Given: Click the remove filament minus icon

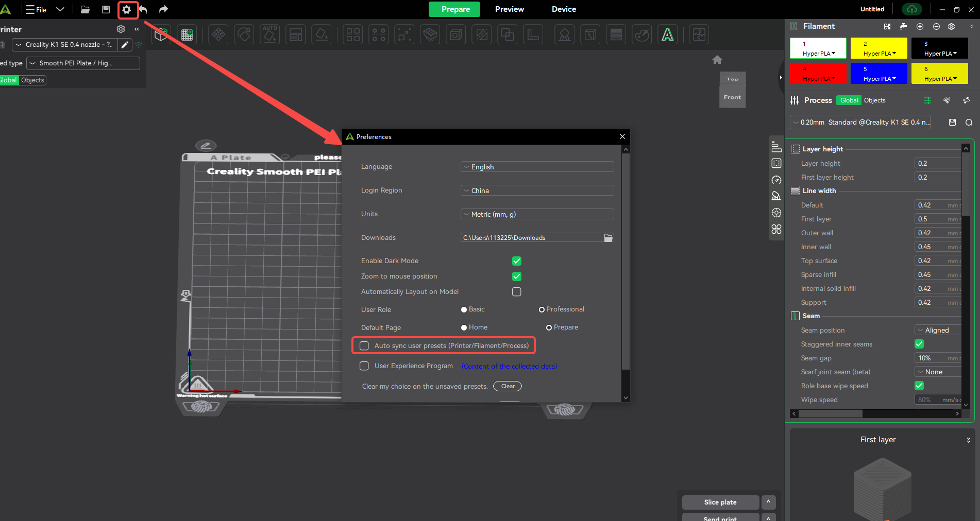Looking at the screenshot, I should click(936, 26).
